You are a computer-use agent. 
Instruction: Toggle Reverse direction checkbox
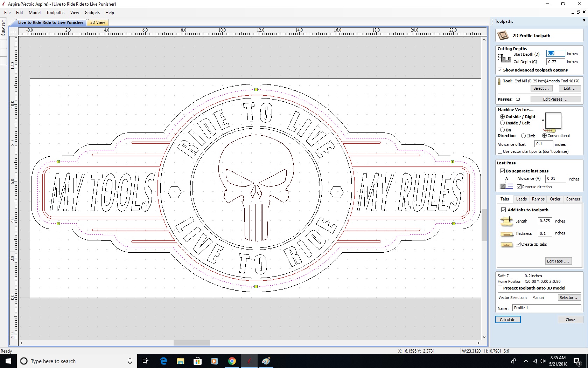click(519, 187)
